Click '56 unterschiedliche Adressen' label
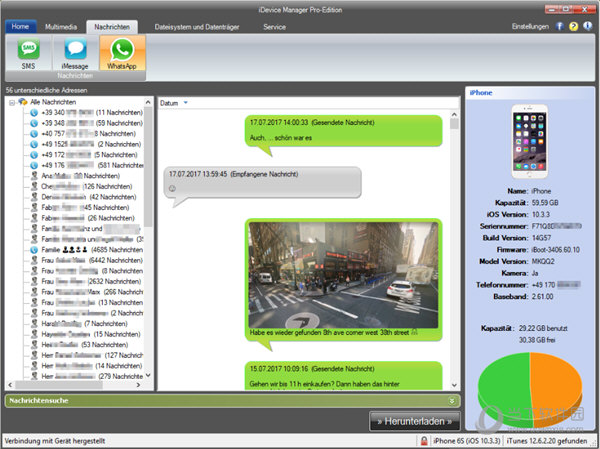 coord(46,90)
